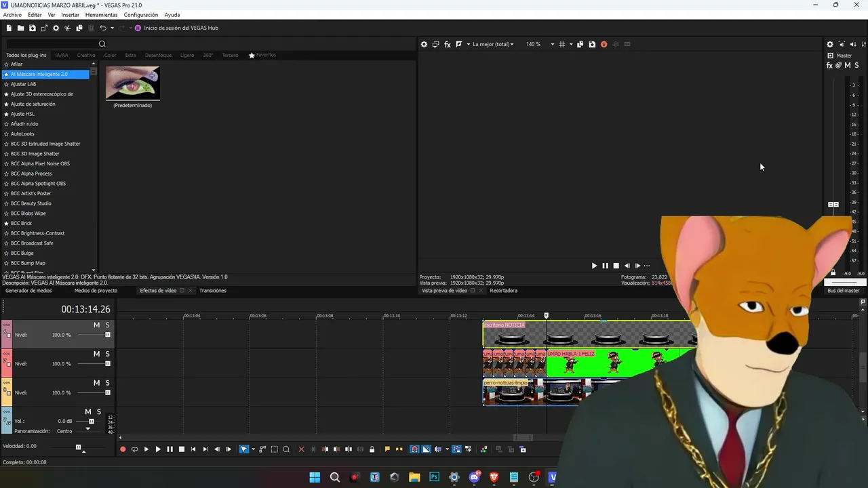The width and height of the screenshot is (868, 488).
Task: Choose the (Predeterminado) eye preset thumbnail
Action: [133, 83]
